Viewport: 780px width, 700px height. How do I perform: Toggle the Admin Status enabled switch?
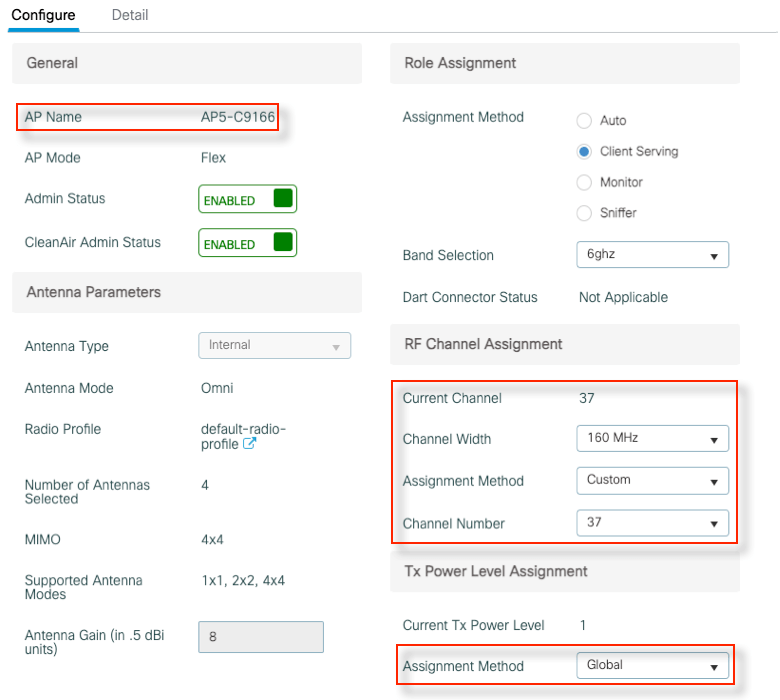(x=247, y=199)
